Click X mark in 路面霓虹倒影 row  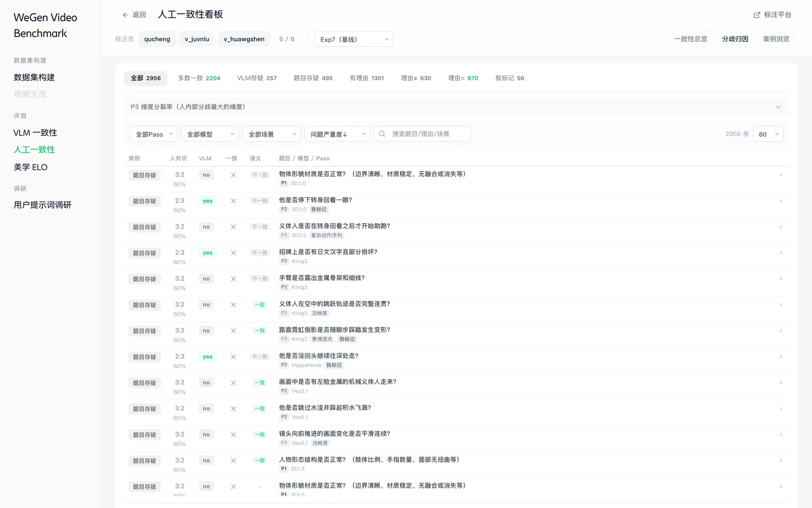(233, 331)
